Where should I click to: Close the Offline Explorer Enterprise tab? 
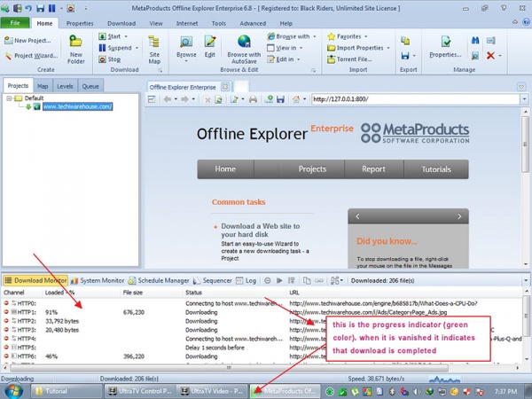click(x=225, y=87)
